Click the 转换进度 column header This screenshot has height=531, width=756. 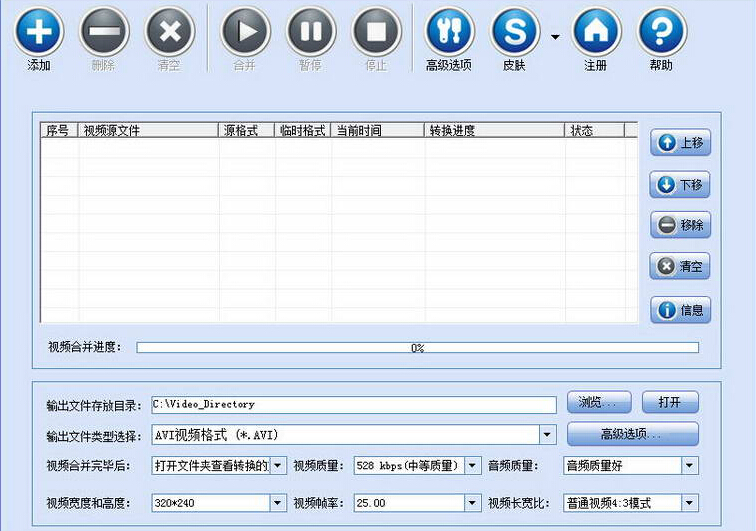(x=494, y=130)
